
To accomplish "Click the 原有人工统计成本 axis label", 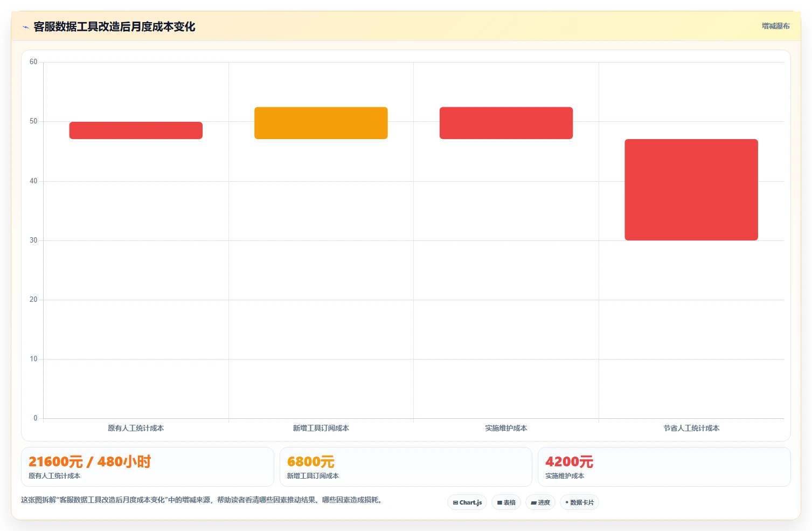I will tap(136, 428).
